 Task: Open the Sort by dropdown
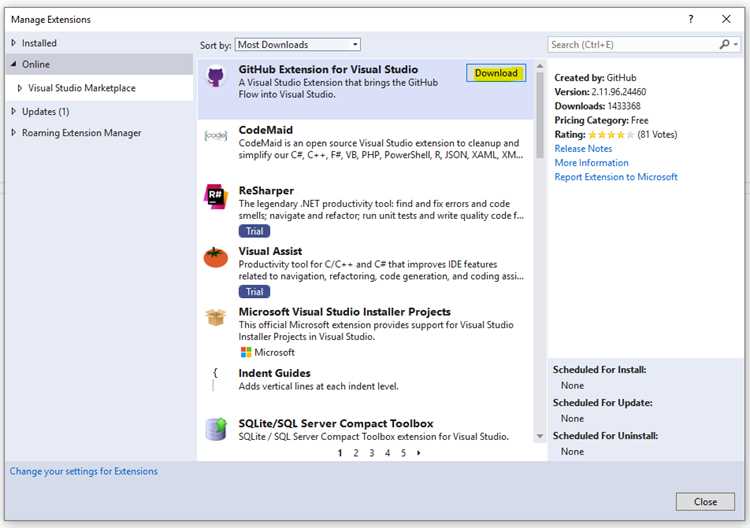(298, 44)
